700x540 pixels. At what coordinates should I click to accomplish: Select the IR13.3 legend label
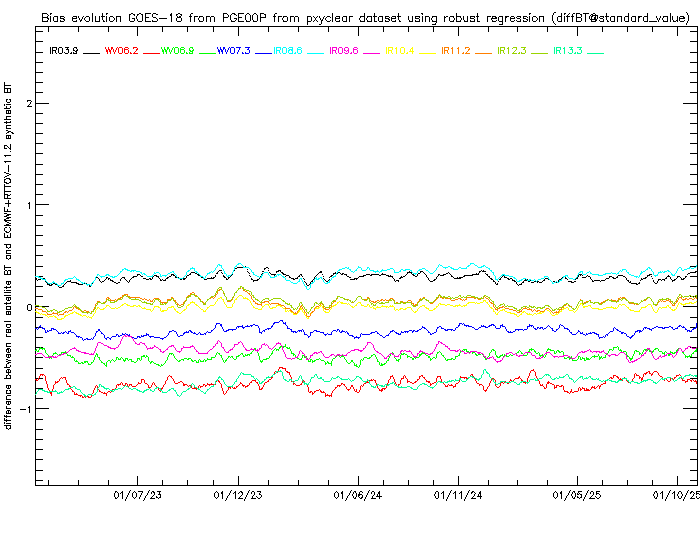coord(568,50)
